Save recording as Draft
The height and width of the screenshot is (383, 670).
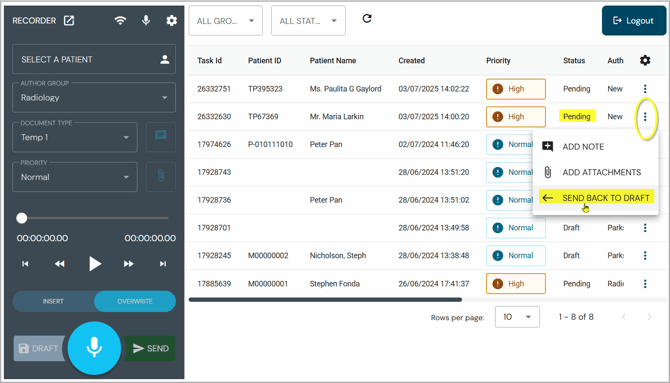(39, 348)
